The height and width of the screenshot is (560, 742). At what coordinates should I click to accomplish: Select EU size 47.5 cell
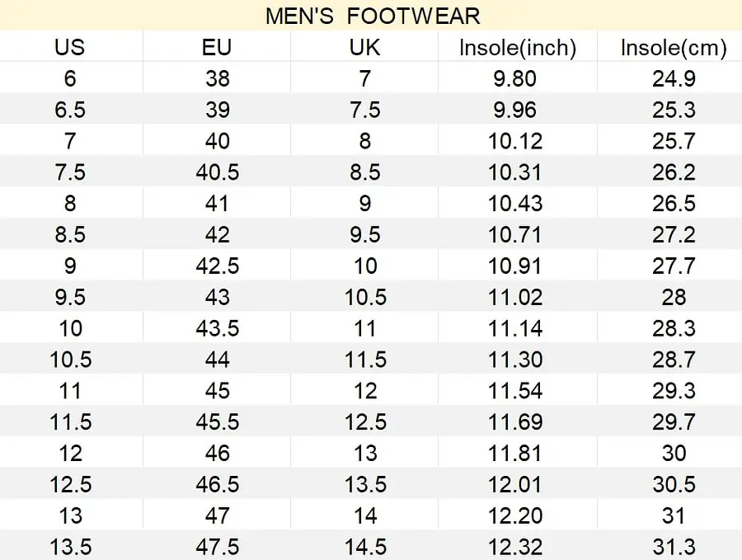click(217, 546)
